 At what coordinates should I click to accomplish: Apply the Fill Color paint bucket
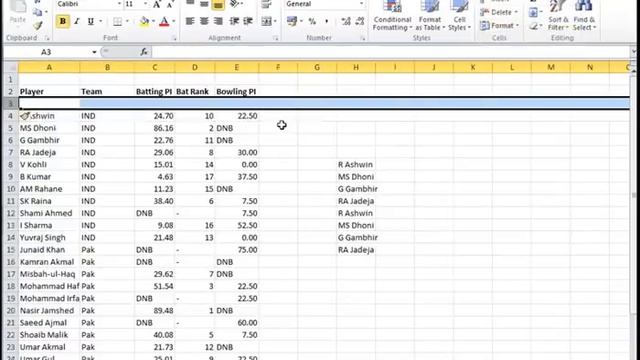click(144, 21)
